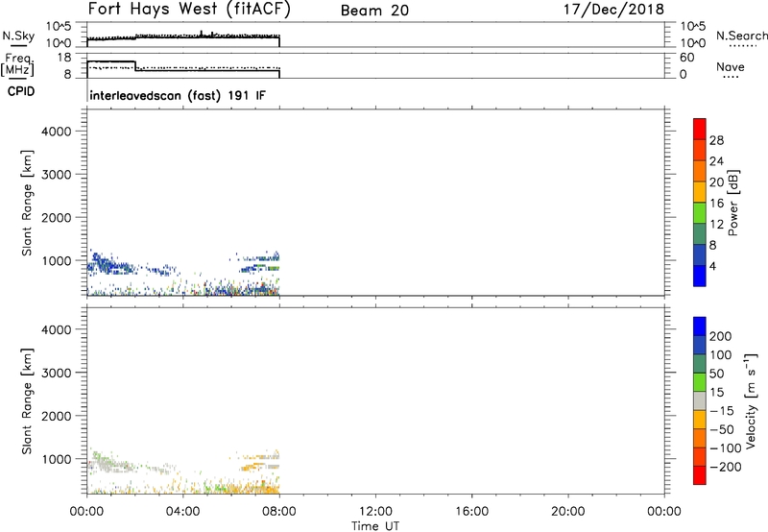Click the '08:00' time axis label
This screenshot has width=768, height=532.
279,512
